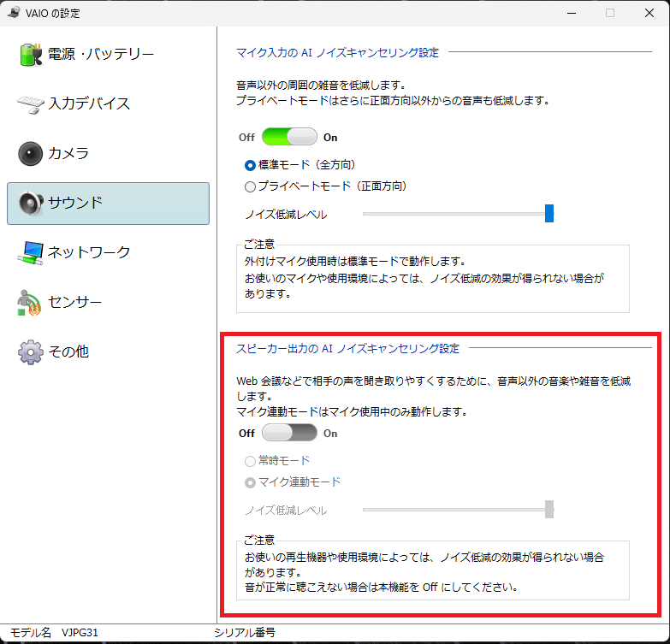This screenshot has width=670, height=644.
Task: Click the sensor person icon
Action: coord(29,303)
